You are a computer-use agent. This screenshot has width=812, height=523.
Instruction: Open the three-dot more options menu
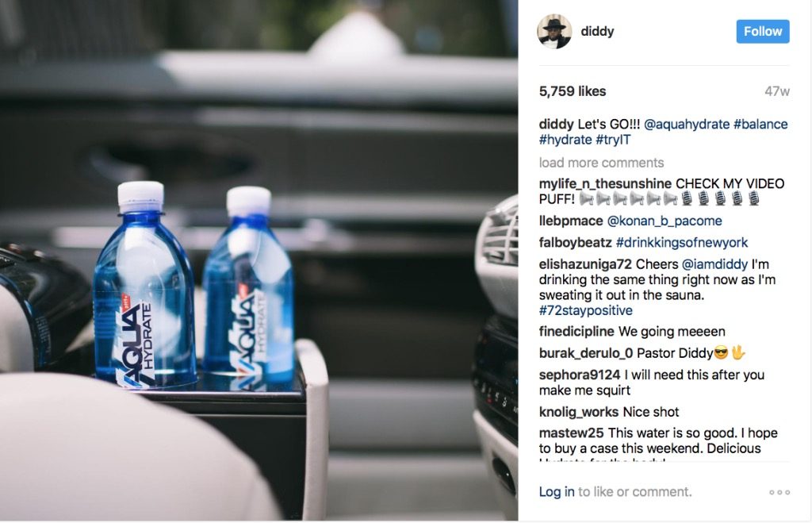click(779, 492)
